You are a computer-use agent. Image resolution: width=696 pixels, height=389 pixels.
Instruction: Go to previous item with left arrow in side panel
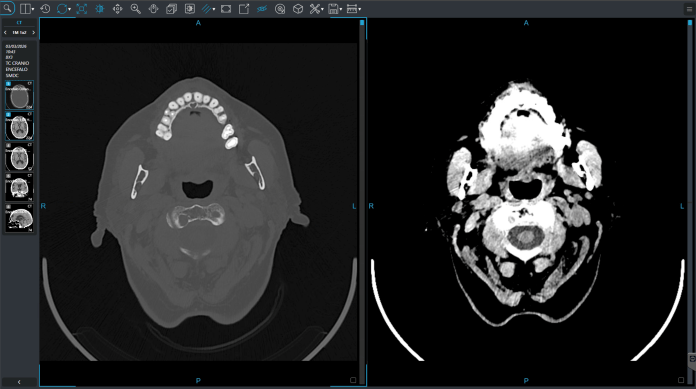[5, 32]
